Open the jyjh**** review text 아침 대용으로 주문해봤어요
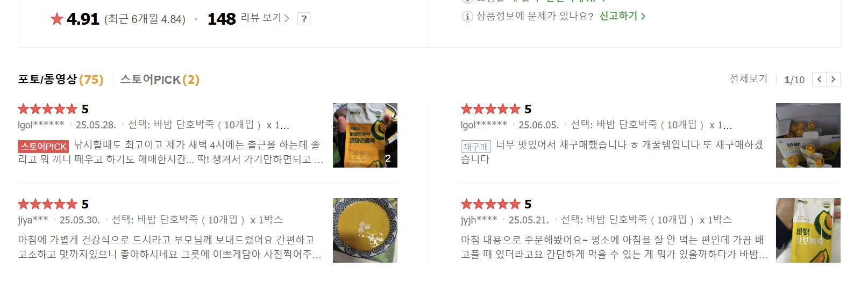 (x=614, y=247)
